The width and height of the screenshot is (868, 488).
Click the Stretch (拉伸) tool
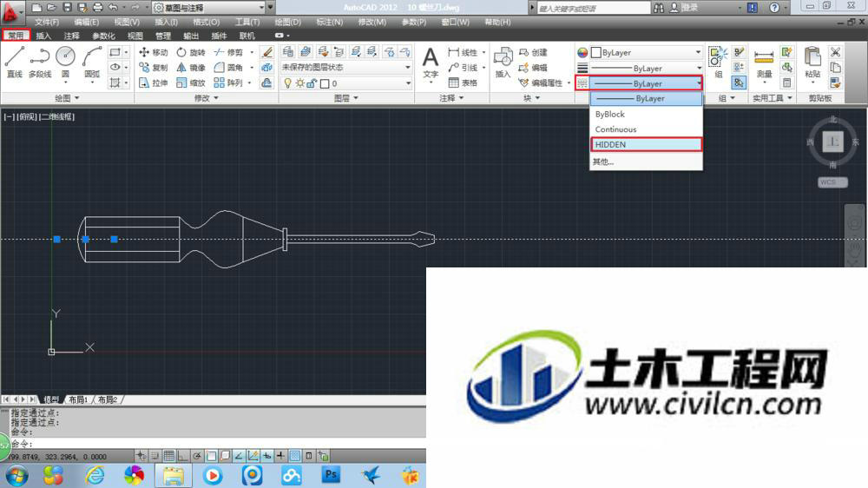tap(154, 82)
